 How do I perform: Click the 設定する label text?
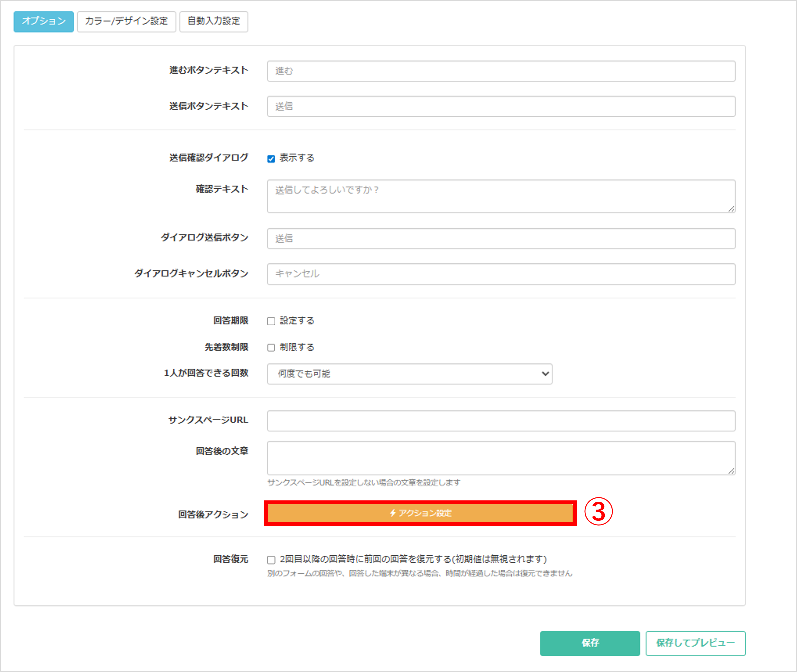pos(297,321)
